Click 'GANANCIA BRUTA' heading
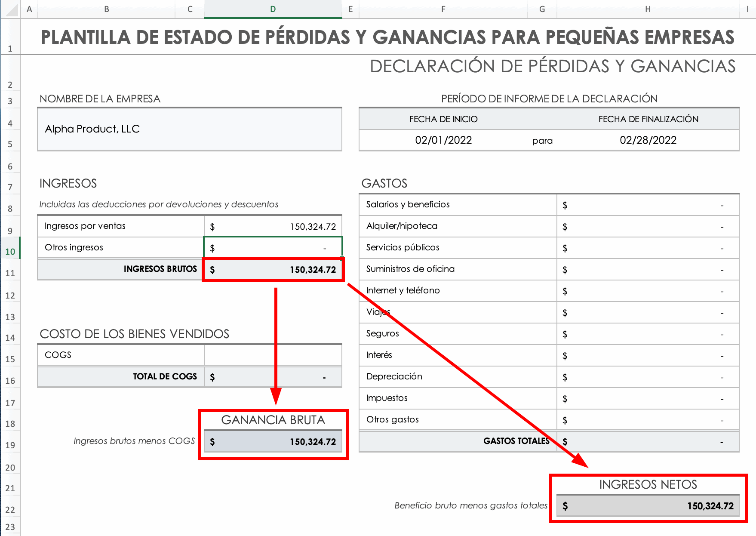Screen dimensions: 756x536 pos(273,420)
